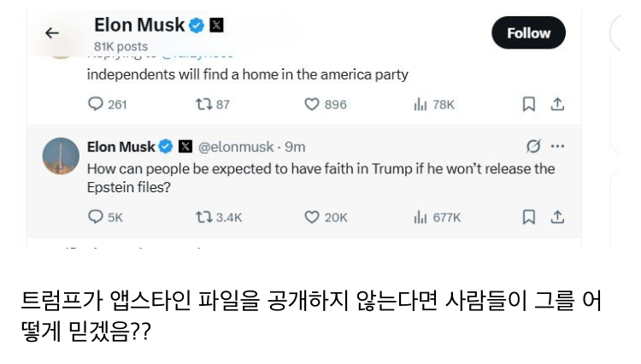Click the Elon Musk name on Epstein post
The width and height of the screenshot is (641, 364).
(x=121, y=147)
